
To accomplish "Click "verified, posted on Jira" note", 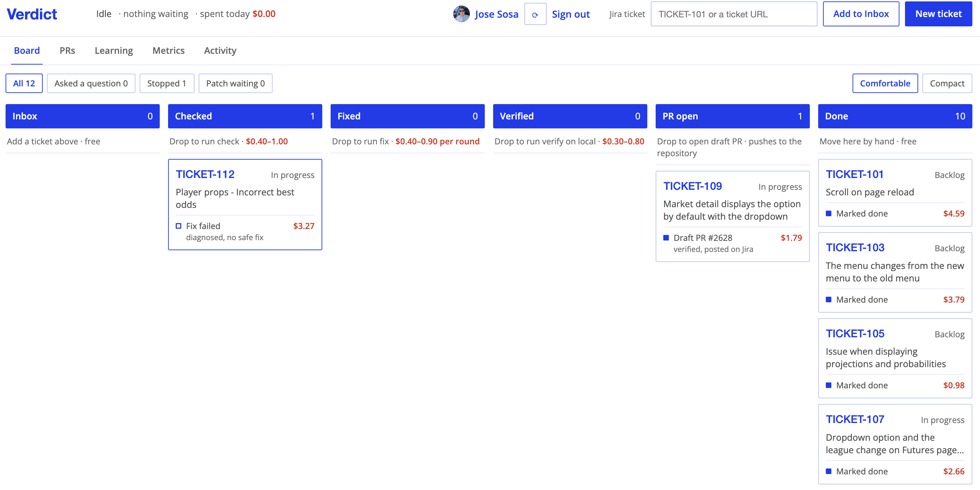I will 713,250.
